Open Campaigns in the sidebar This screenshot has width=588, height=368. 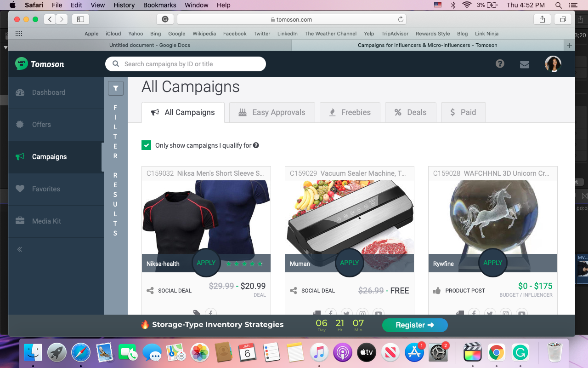pos(56,157)
